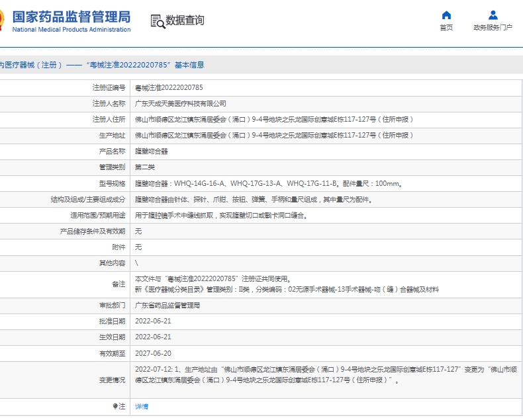Viewport: 523px width, 420px height.
Task: Click the breadcrumb 医疗器械（注册）基本信息 header
Action: [102, 65]
